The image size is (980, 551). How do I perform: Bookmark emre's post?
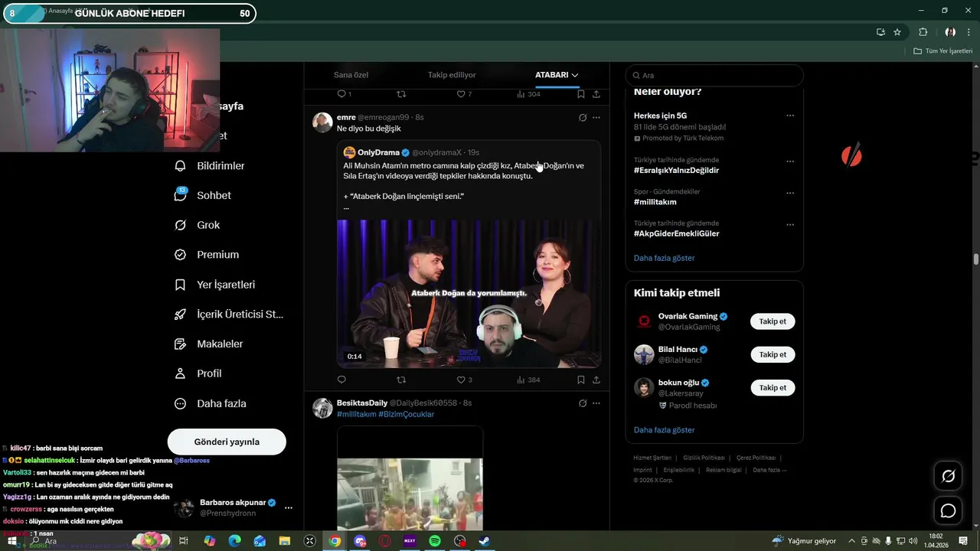coord(581,380)
